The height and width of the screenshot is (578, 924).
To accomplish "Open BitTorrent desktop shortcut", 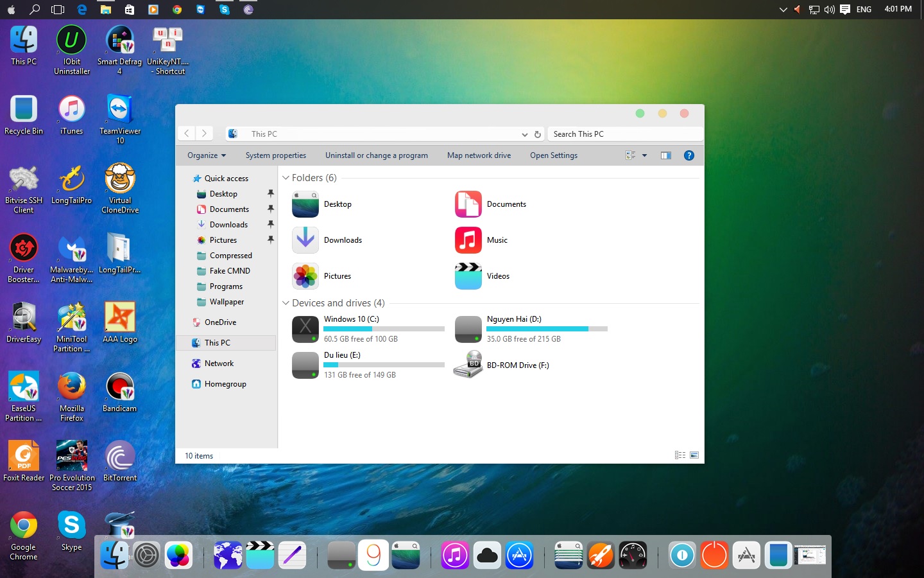I will click(x=120, y=461).
